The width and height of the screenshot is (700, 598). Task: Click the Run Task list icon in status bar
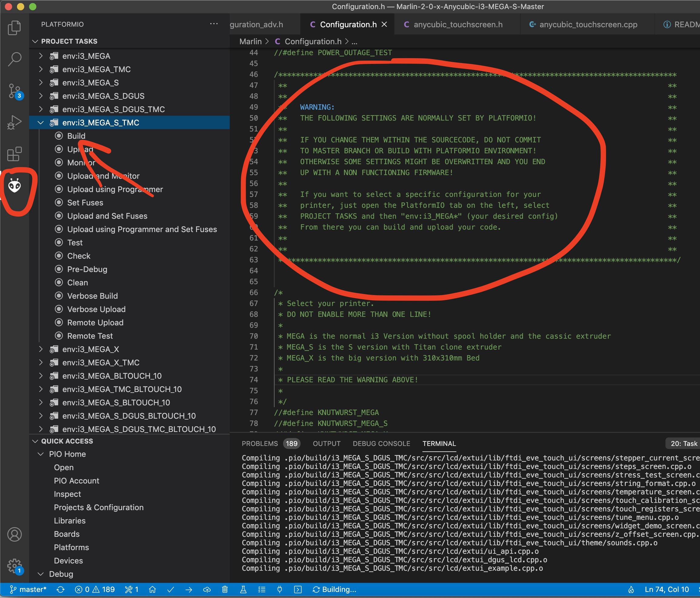click(x=262, y=589)
